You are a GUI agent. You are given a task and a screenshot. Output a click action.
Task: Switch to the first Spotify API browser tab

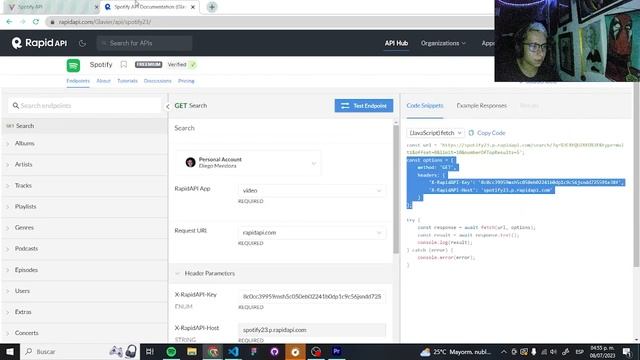(x=51, y=7)
